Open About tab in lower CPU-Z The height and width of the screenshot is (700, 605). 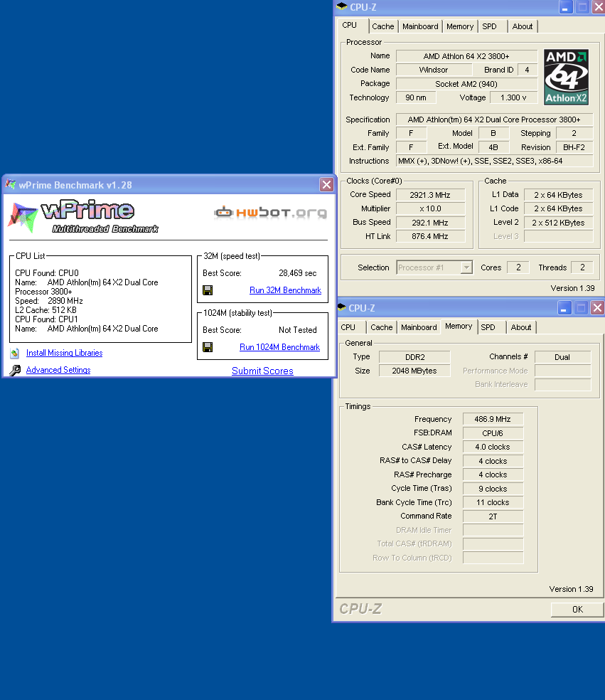click(521, 327)
